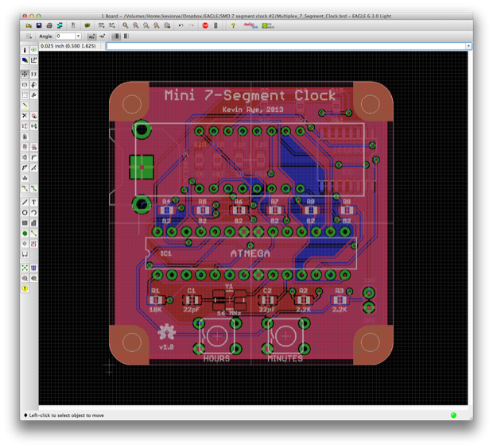This screenshot has width=493, height=448.
Task: Select the Lock tool
Action: click(x=25, y=137)
